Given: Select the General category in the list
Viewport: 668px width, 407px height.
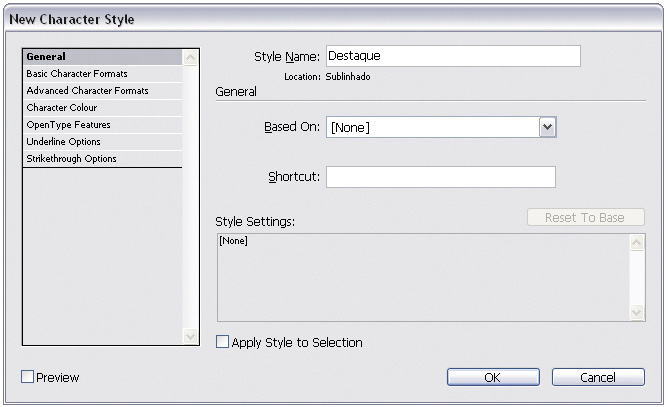Looking at the screenshot, I should point(102,57).
